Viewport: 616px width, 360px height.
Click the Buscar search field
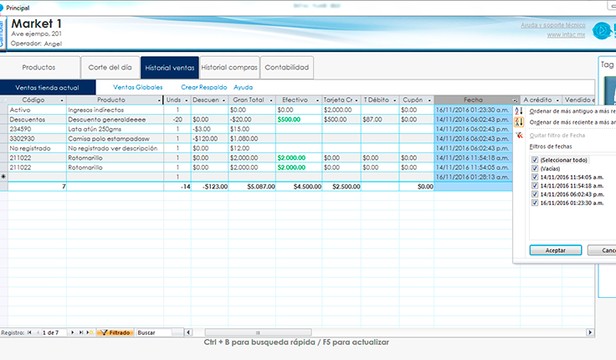(160, 332)
